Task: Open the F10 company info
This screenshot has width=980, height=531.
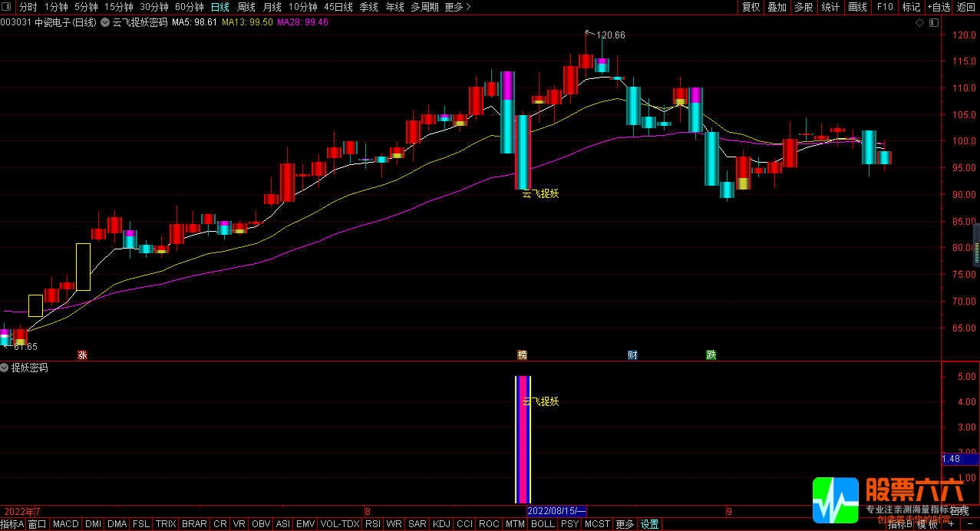Action: tap(885, 7)
